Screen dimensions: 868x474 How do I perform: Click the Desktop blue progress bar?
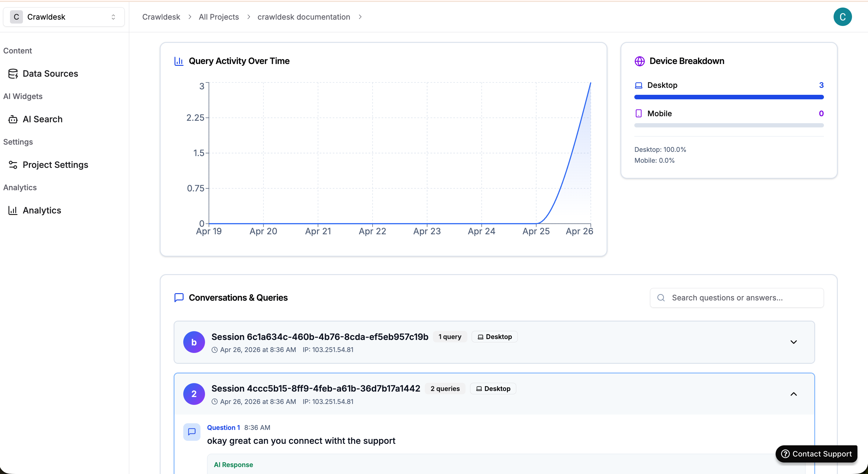point(729,97)
